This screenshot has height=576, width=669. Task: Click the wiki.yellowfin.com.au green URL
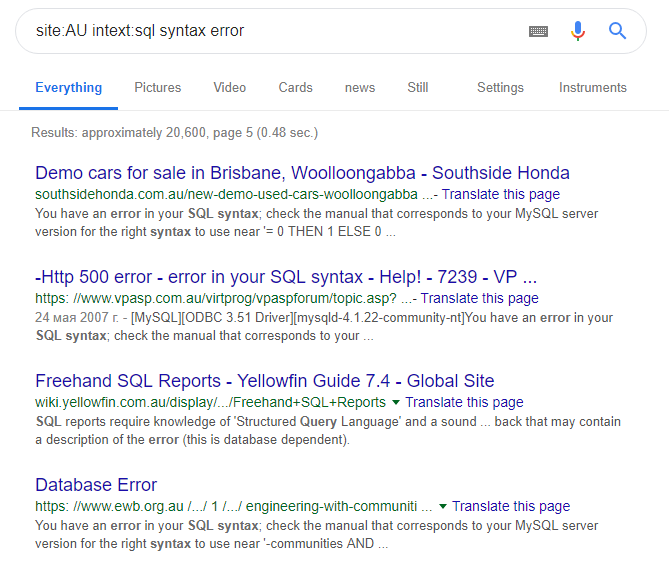[x=210, y=402]
